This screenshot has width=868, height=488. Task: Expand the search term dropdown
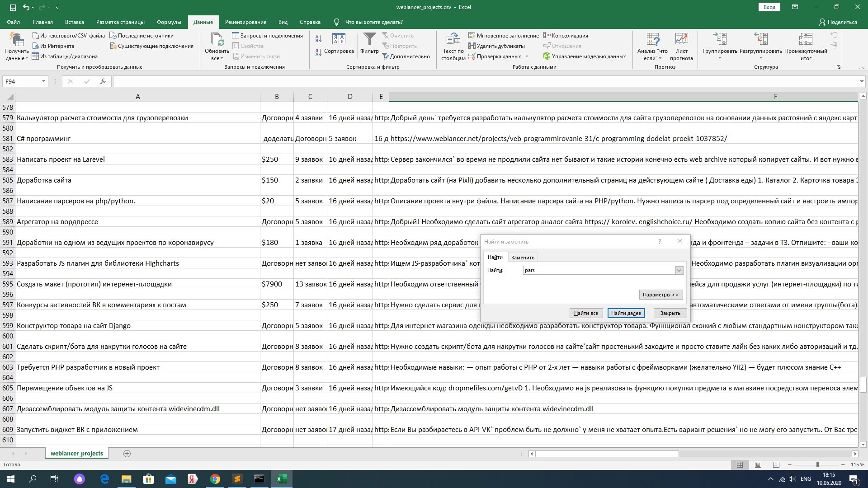(x=679, y=270)
